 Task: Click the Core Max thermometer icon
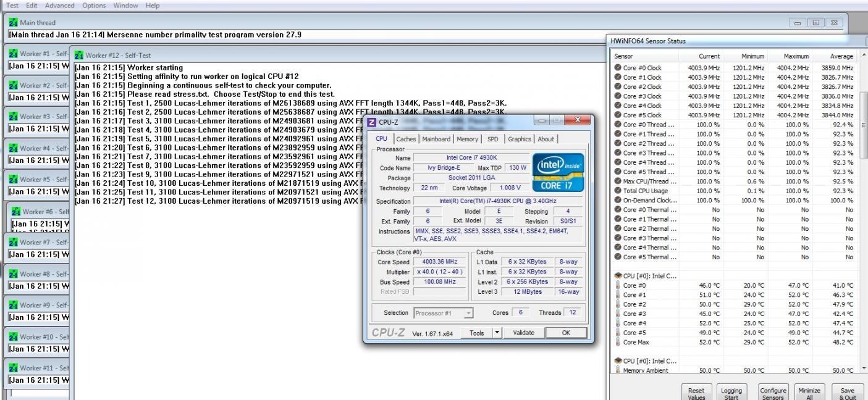click(x=618, y=342)
